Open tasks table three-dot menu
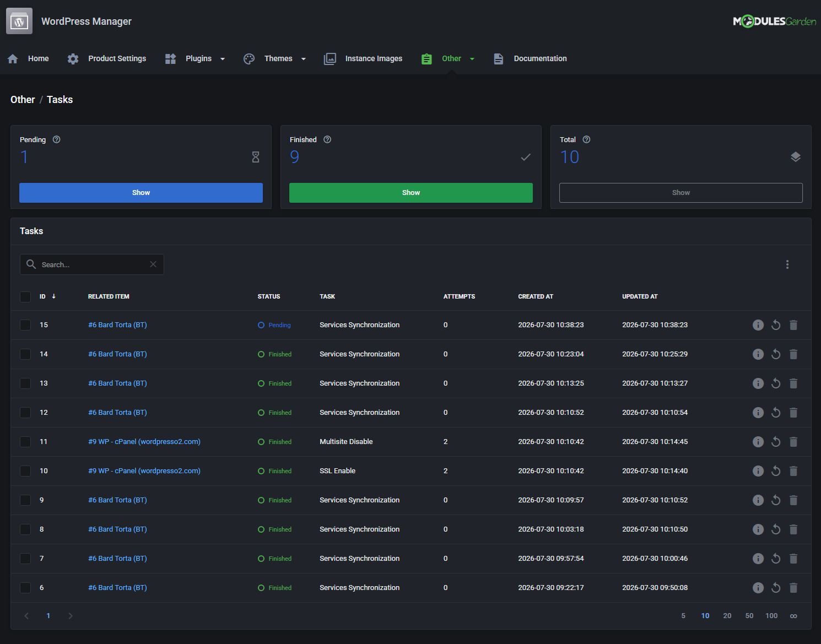 787,264
